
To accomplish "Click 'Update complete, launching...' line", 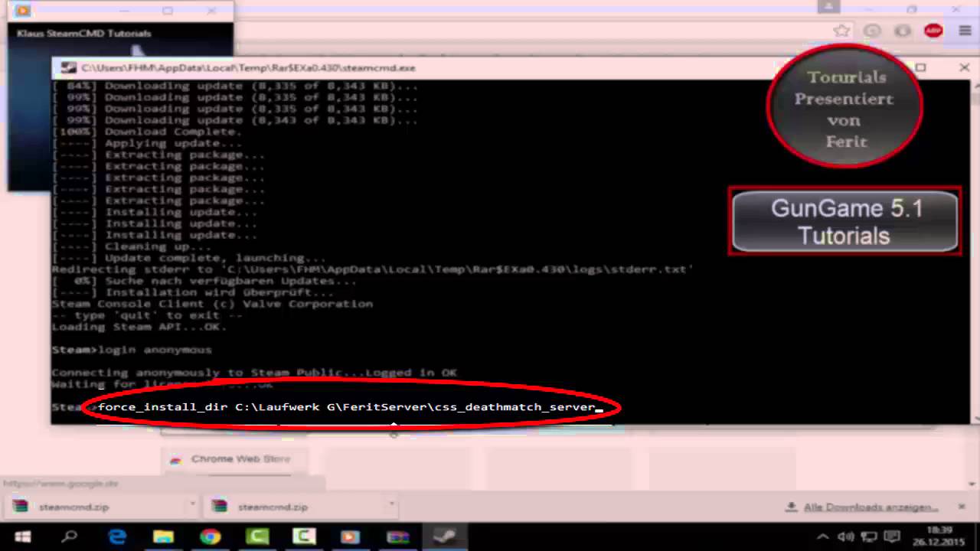I will click(189, 258).
